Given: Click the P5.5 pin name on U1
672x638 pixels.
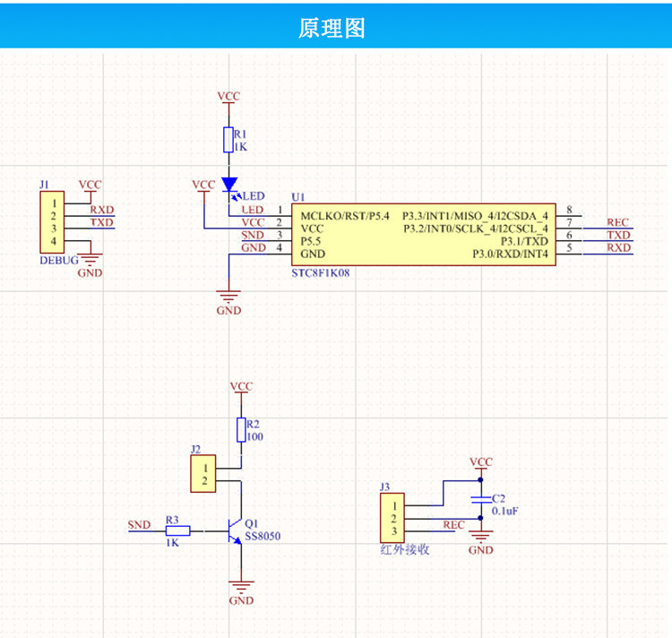Looking at the screenshot, I should (311, 241).
